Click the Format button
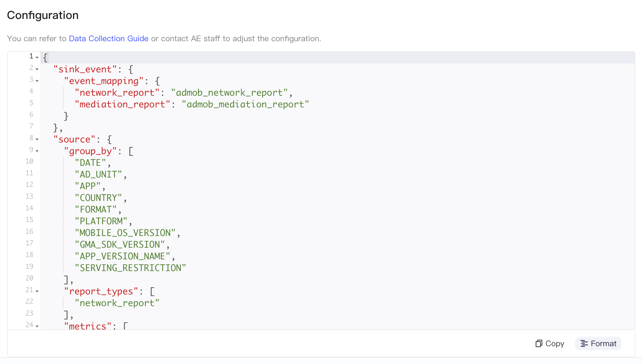Screen dimensions: 642x364 598,343
